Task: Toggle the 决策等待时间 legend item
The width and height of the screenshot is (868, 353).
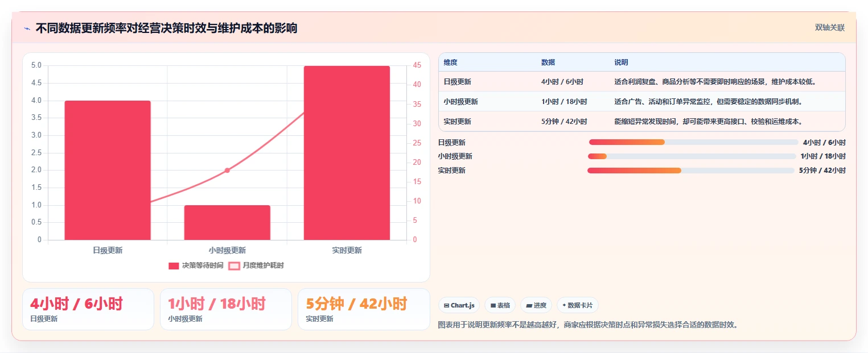Action: click(196, 265)
